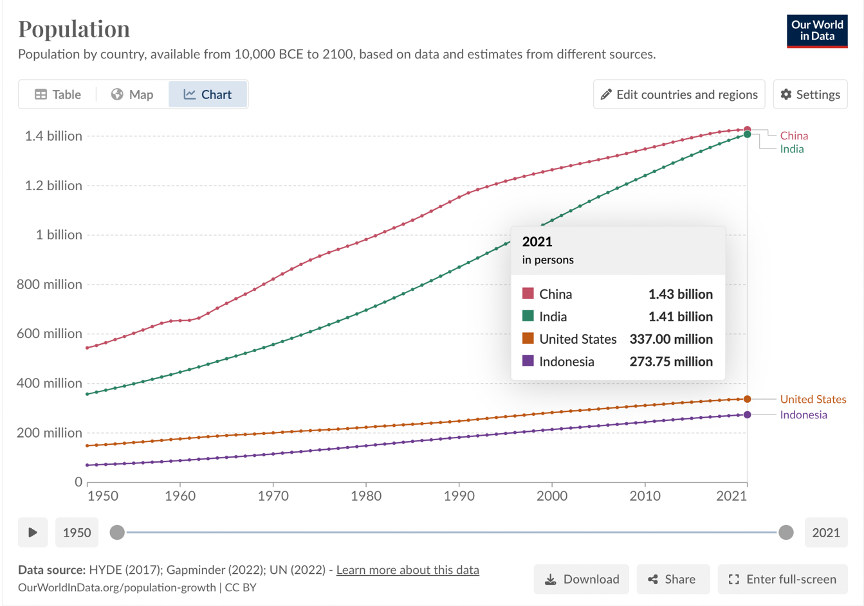
Task: Open Edit countries and regions
Action: [x=679, y=94]
